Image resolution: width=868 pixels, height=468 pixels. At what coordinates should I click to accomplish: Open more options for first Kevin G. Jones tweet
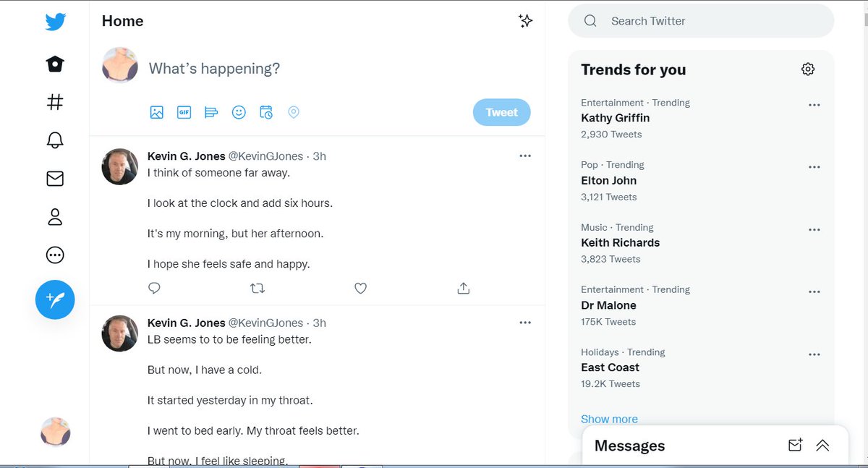tap(525, 156)
